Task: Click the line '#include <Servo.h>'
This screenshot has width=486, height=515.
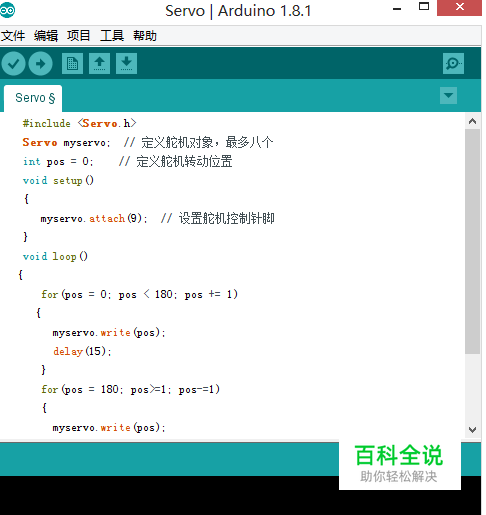Action: (79, 123)
